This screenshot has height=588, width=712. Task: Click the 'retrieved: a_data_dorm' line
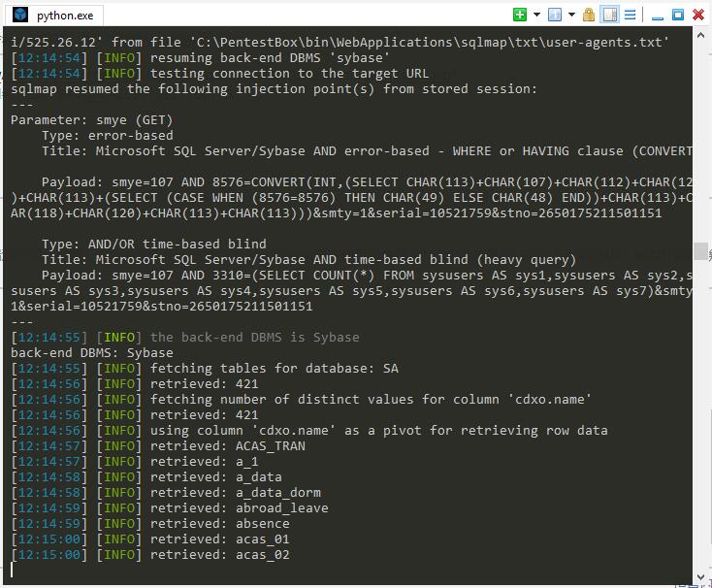166,493
